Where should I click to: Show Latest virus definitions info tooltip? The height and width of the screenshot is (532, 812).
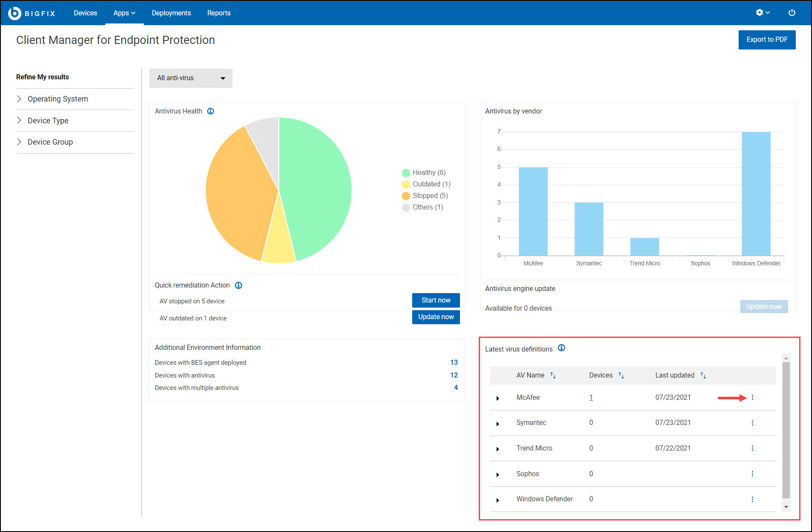[562, 348]
